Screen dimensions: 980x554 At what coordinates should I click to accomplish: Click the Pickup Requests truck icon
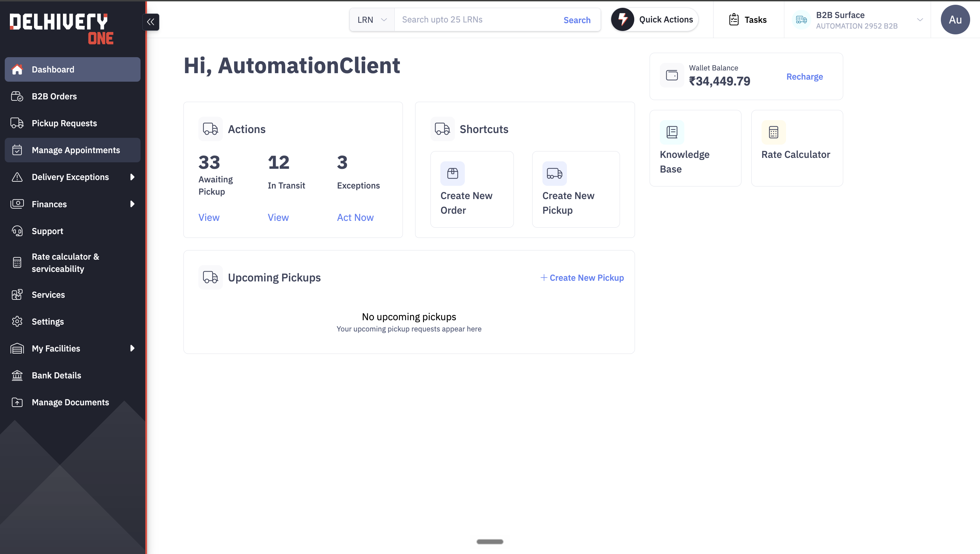(17, 123)
